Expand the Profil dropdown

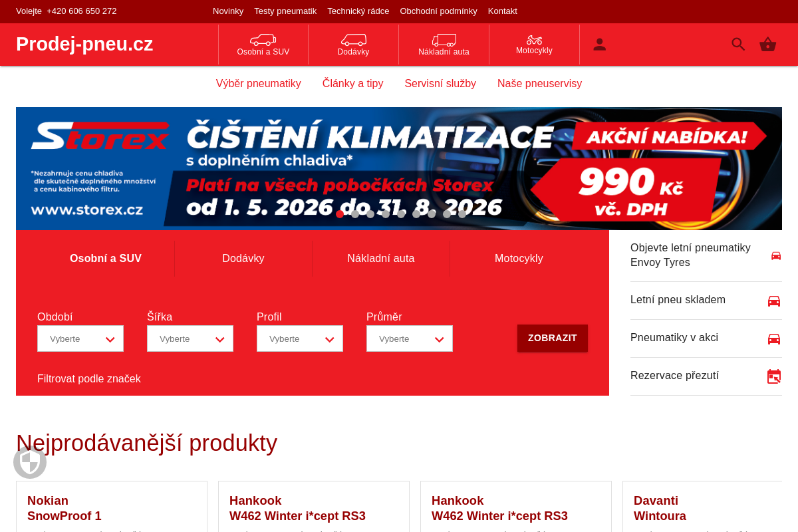(300, 338)
